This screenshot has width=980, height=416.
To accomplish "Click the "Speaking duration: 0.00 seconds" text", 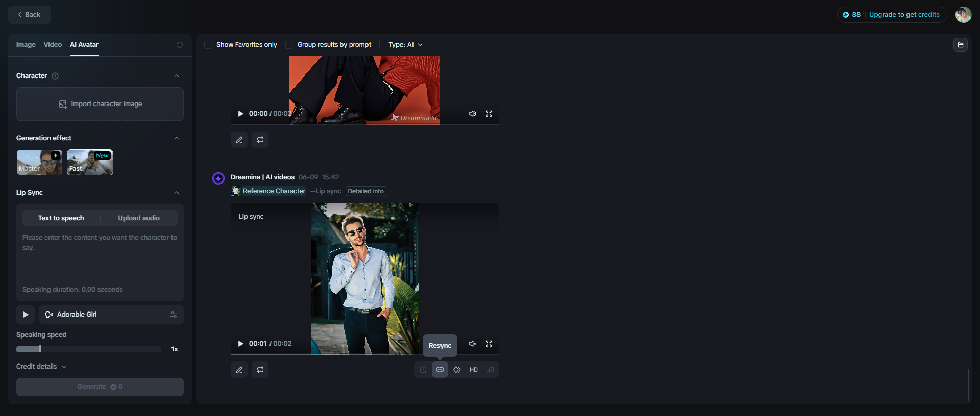I will pyautogui.click(x=72, y=290).
